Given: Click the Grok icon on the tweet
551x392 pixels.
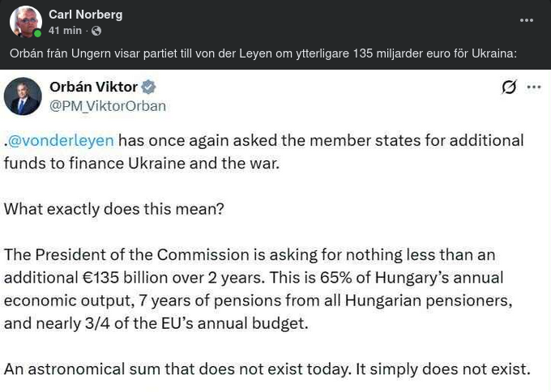Looking at the screenshot, I should point(509,87).
